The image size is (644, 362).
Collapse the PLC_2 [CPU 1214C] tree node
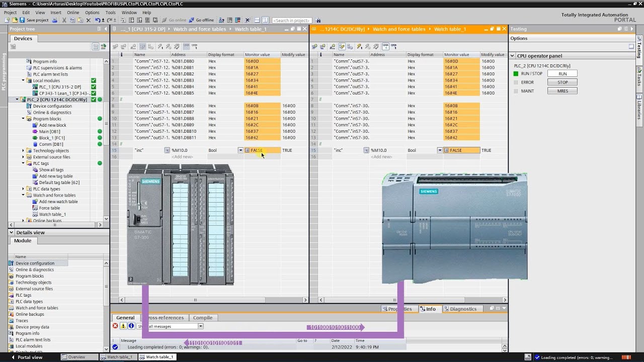tap(17, 100)
